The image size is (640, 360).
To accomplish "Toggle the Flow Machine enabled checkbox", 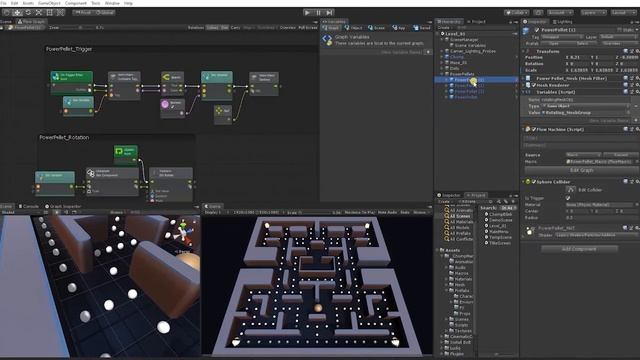I will pyautogui.click(x=533, y=129).
